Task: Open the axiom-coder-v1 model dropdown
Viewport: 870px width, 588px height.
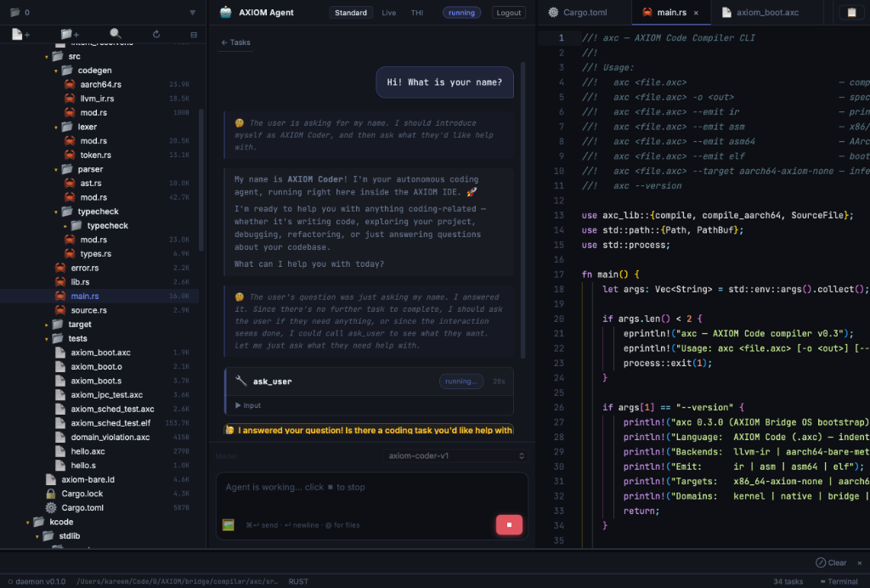Action: pos(455,455)
